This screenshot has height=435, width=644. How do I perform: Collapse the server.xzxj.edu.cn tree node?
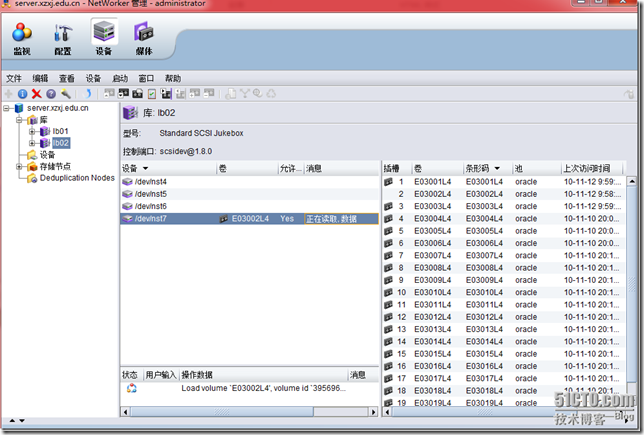click(6, 108)
